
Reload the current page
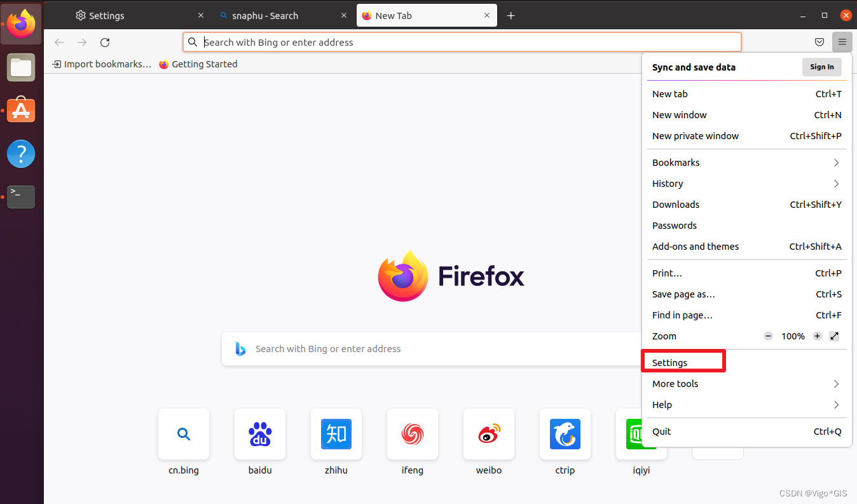click(105, 42)
